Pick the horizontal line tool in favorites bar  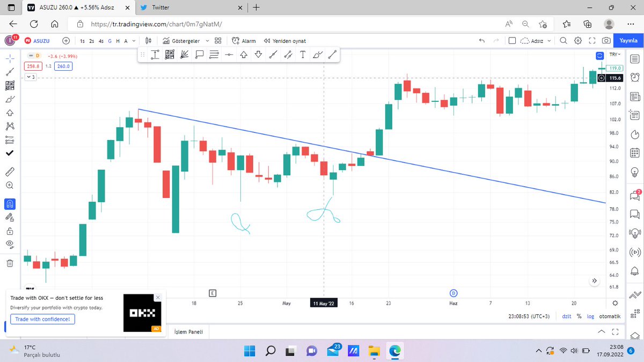click(x=229, y=54)
